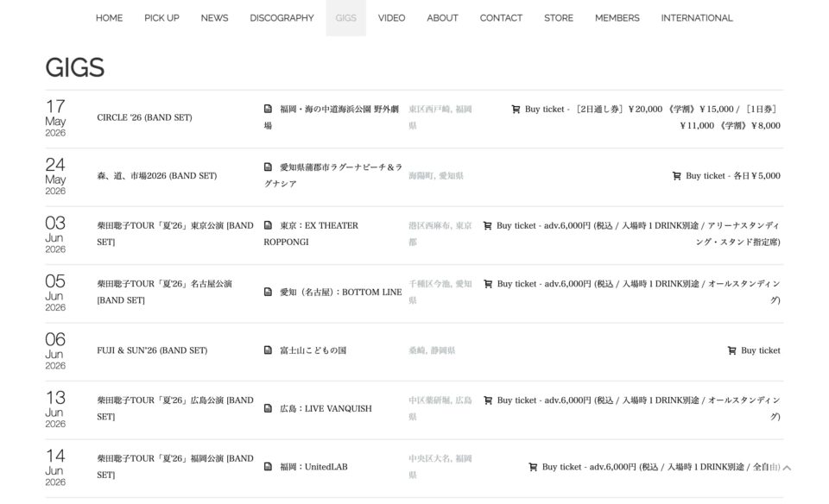Viewport: 829px width, 504px height.
Task: Click cart icon for 03 Jun ticket
Action: coord(487,225)
